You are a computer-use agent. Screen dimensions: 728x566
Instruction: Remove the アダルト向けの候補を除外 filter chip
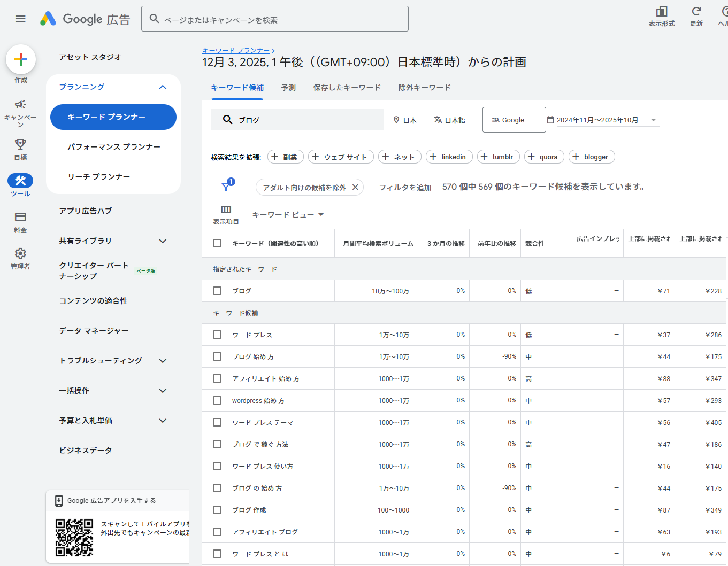(355, 187)
